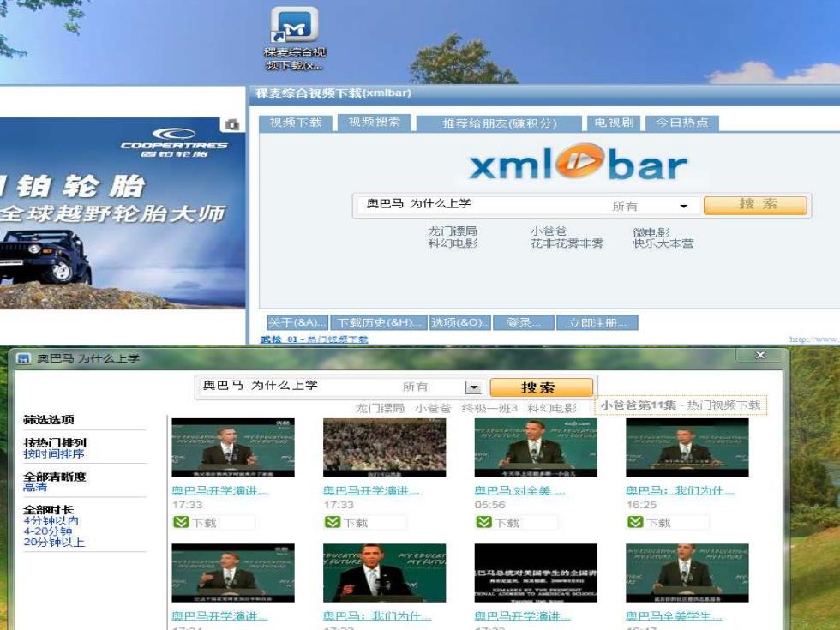Click 科幻电影 link in the xmlbar main window
Screen dimensions: 840x630
point(453,243)
